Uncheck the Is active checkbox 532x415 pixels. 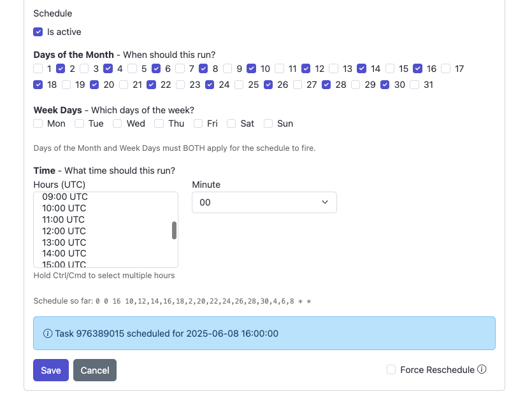pos(38,32)
